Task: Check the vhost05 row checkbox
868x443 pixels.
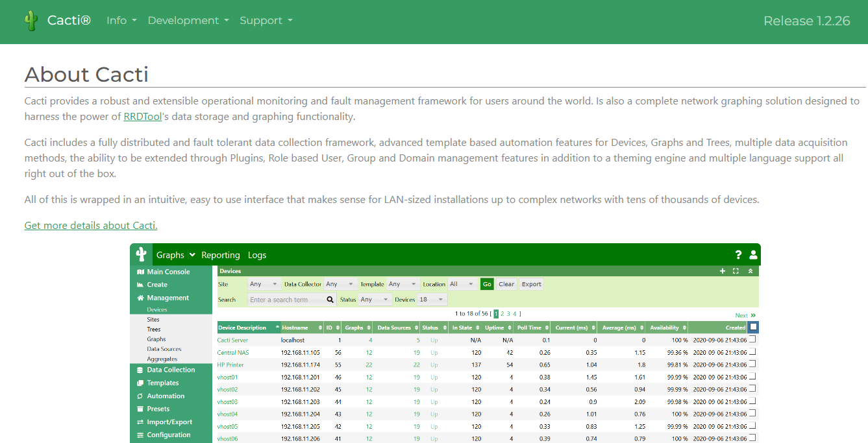Action: [753, 425]
